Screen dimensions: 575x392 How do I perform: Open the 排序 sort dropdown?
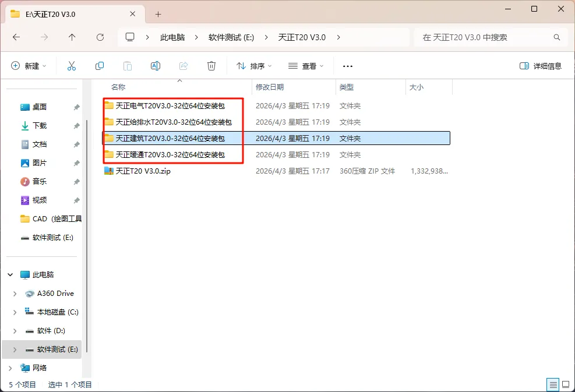(x=254, y=66)
